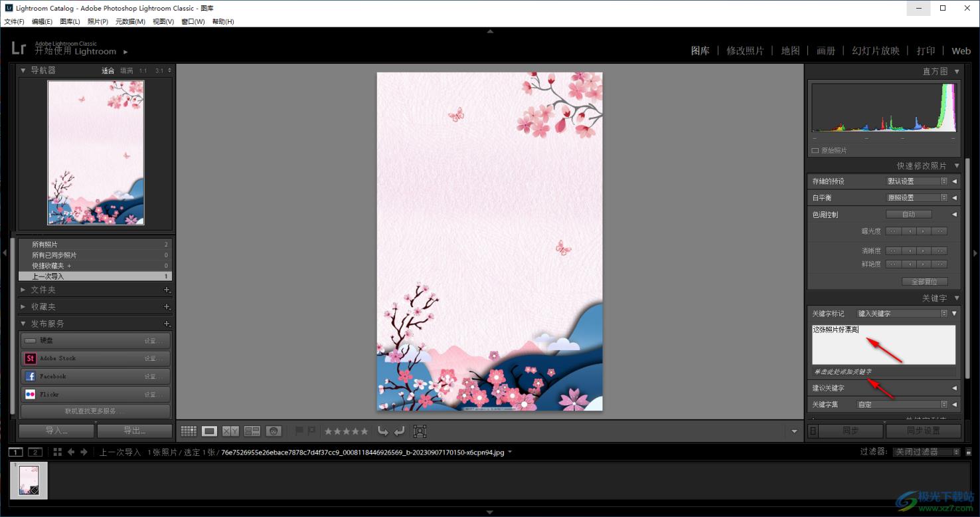The image size is (980, 517).
Task: Switch to Loupe view icon
Action: (210, 431)
